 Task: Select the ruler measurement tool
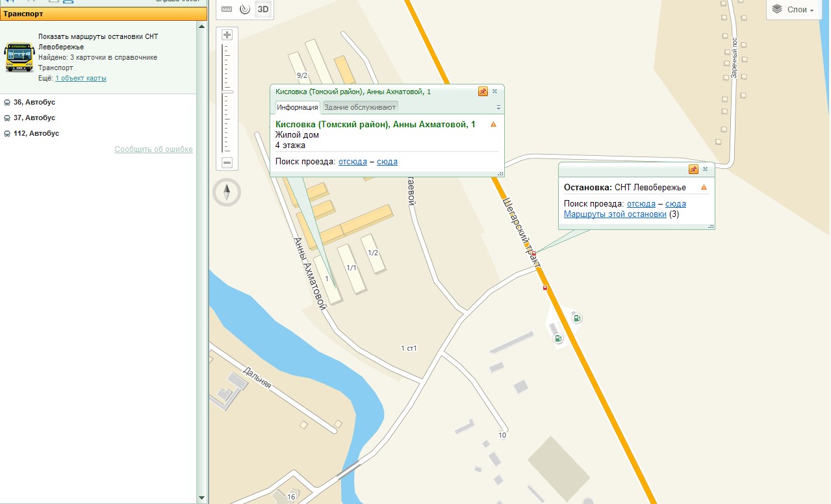click(x=226, y=9)
